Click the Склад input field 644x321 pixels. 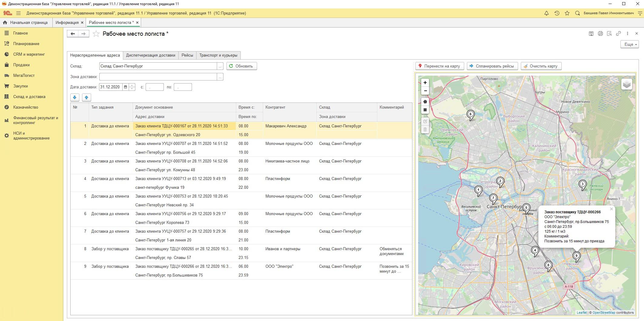[x=158, y=66]
